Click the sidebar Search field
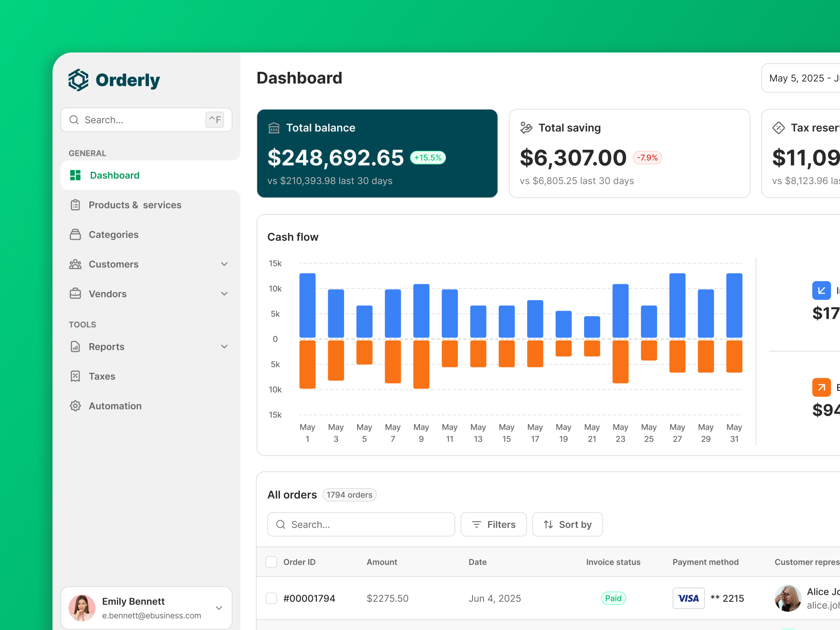Viewport: 840px width, 630px height. tap(146, 120)
